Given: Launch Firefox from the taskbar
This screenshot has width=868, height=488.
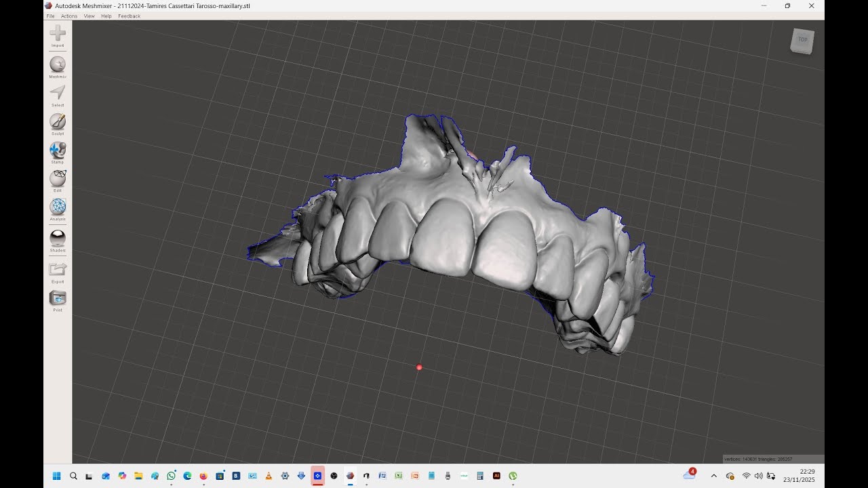Looking at the screenshot, I should (x=203, y=476).
